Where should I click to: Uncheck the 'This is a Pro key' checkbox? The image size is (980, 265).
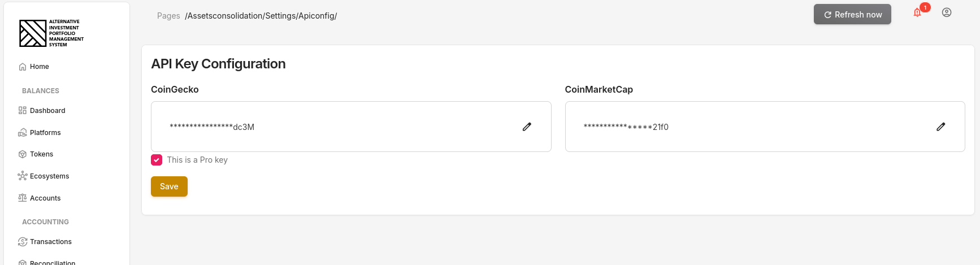pyautogui.click(x=157, y=160)
